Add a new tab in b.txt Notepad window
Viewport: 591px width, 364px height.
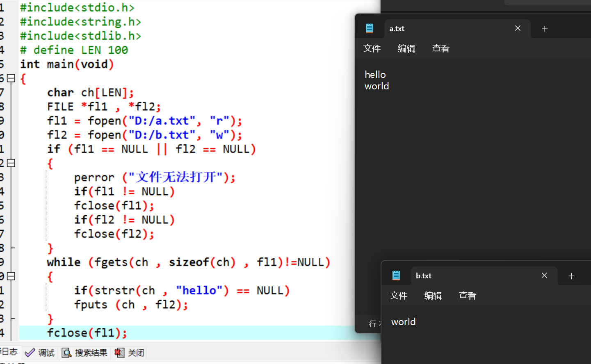[571, 276]
